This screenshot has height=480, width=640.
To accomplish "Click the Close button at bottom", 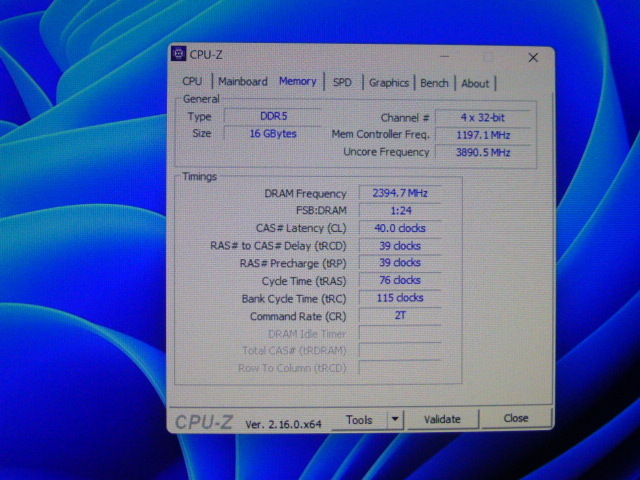I will [516, 418].
